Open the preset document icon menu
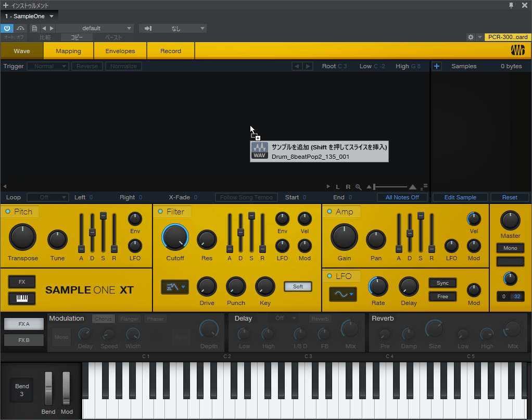 34,29
